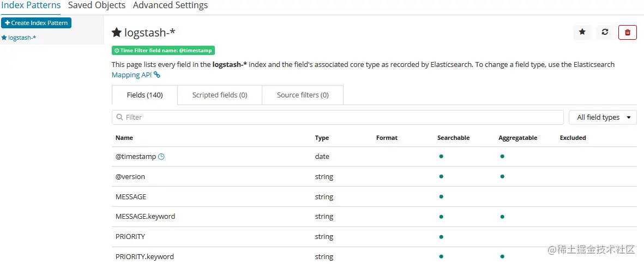Open the Source filters tab
Viewport: 644px width, 264px height.
303,95
